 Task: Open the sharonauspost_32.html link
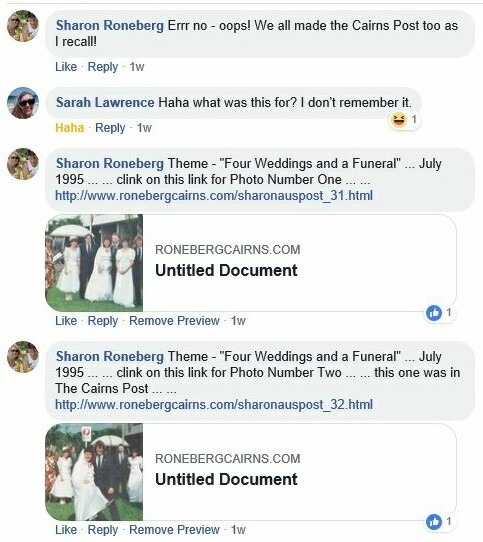214,404
